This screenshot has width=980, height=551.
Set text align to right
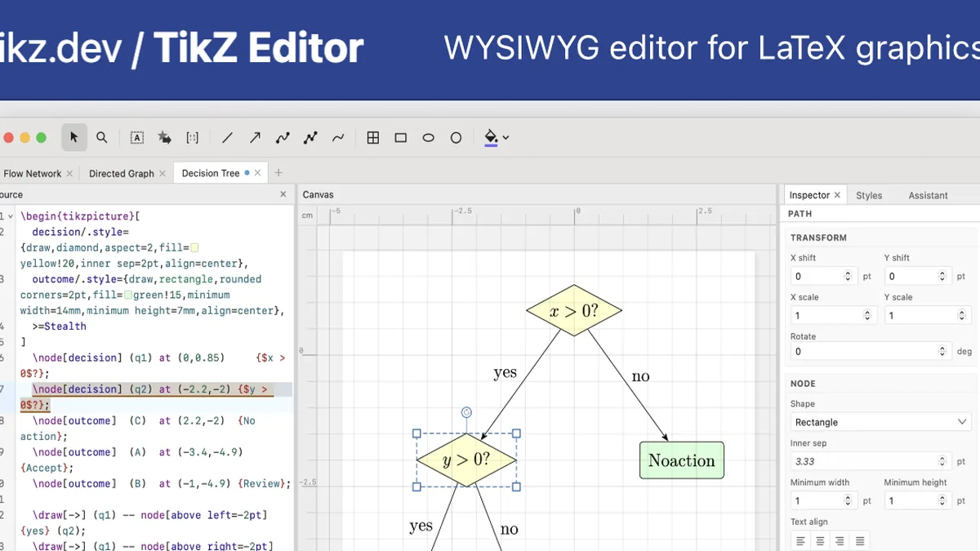[840, 541]
